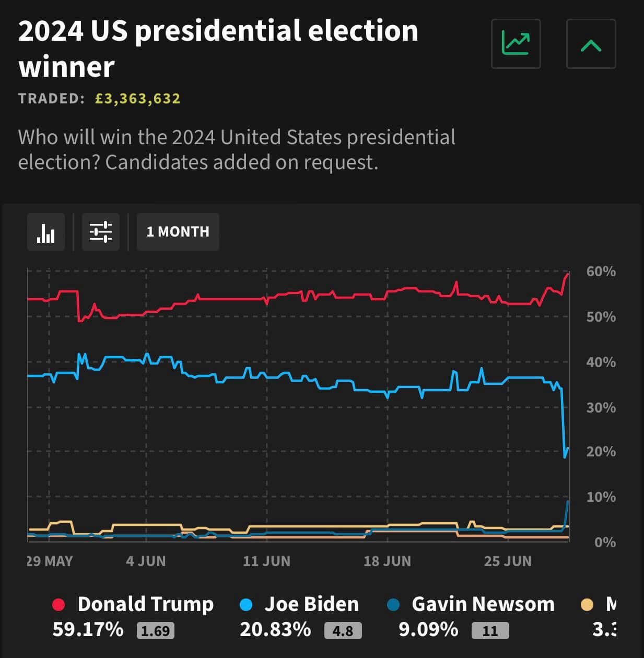
Task: Toggle Donald Trump red legend dot
Action: [x=58, y=605]
